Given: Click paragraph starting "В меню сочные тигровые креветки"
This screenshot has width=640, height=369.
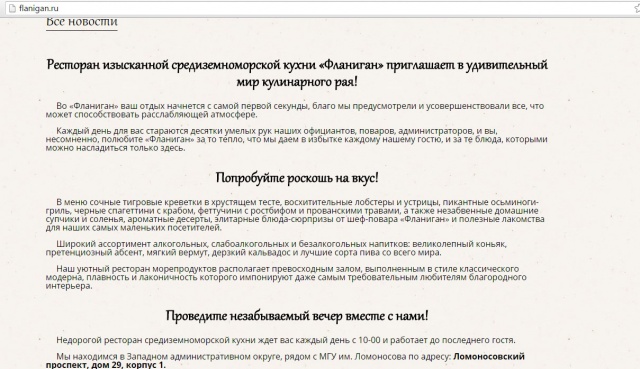Looking at the screenshot, I should (x=295, y=215).
